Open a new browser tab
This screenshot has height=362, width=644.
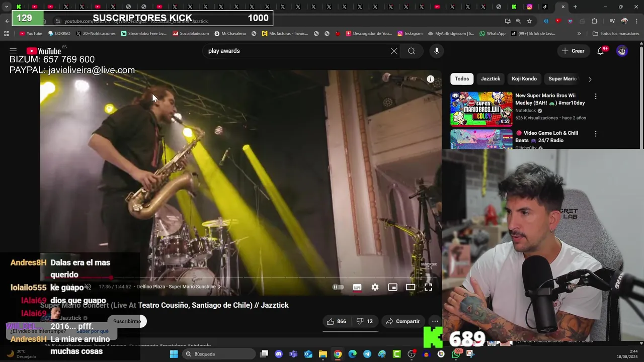point(575,7)
